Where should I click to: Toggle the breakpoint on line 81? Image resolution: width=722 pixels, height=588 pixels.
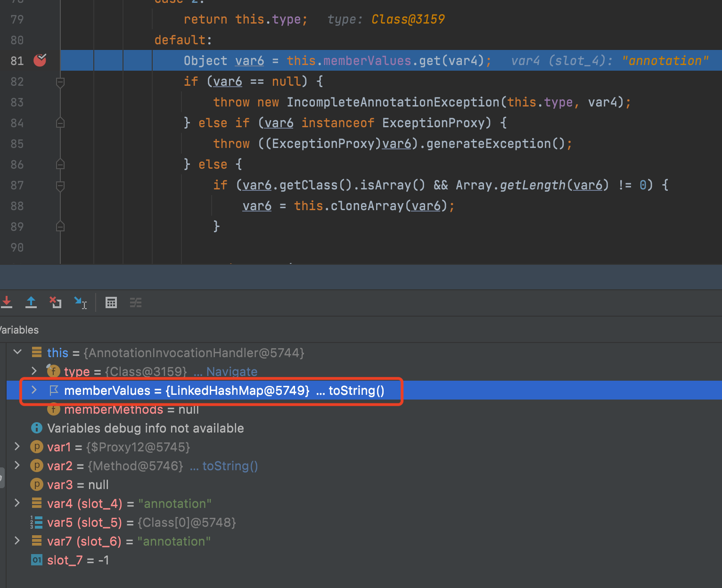40,60
